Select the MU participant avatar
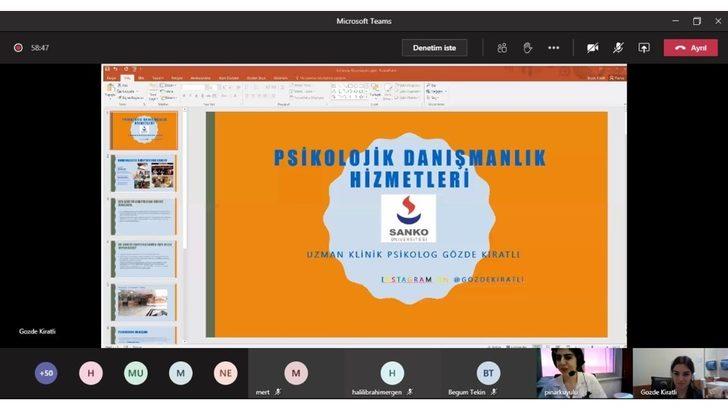This screenshot has width=728, height=410. click(136, 373)
